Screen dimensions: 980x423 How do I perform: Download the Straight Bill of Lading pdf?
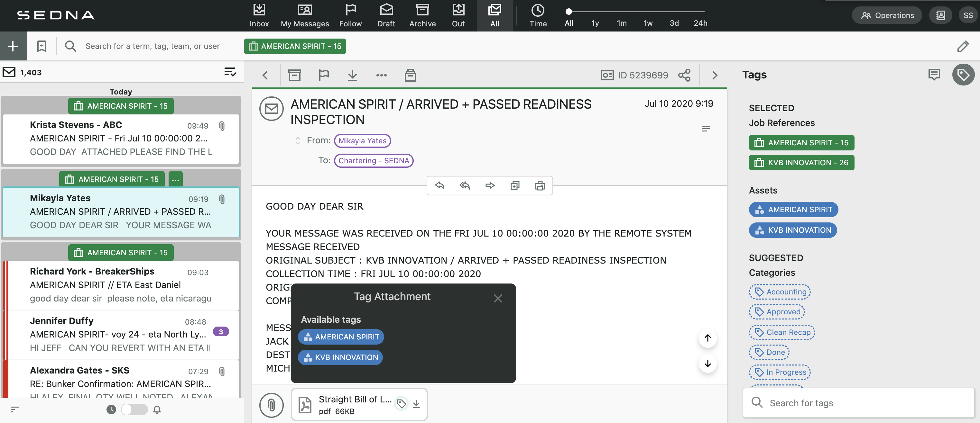[417, 404]
